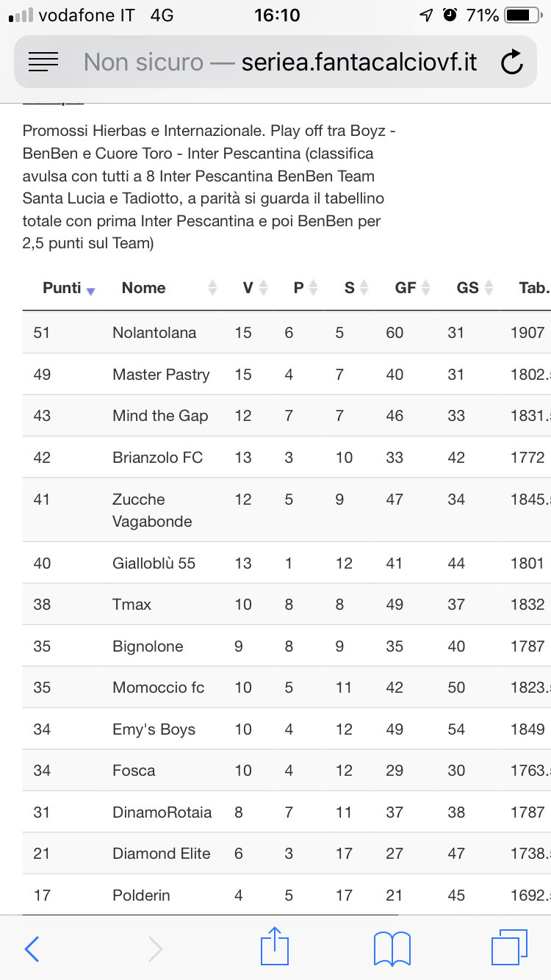The height and width of the screenshot is (980, 551).
Task: Tap the location arrow status icon
Action: click(x=426, y=15)
